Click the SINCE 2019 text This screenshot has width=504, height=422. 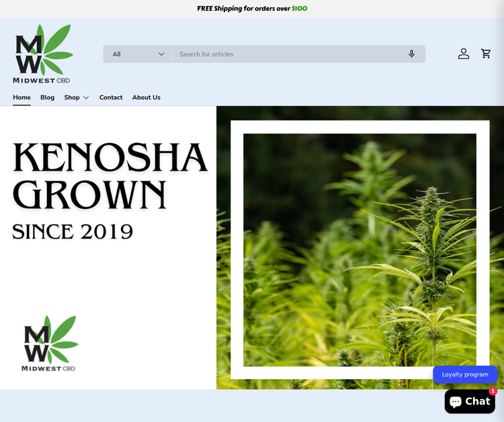click(73, 232)
